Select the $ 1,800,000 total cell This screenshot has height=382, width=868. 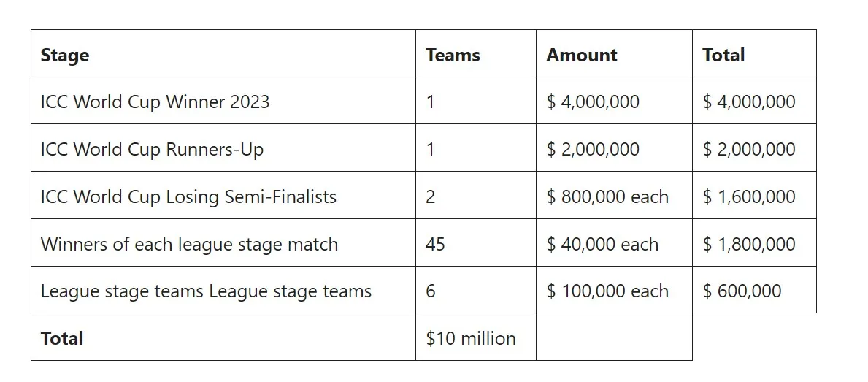click(754, 242)
